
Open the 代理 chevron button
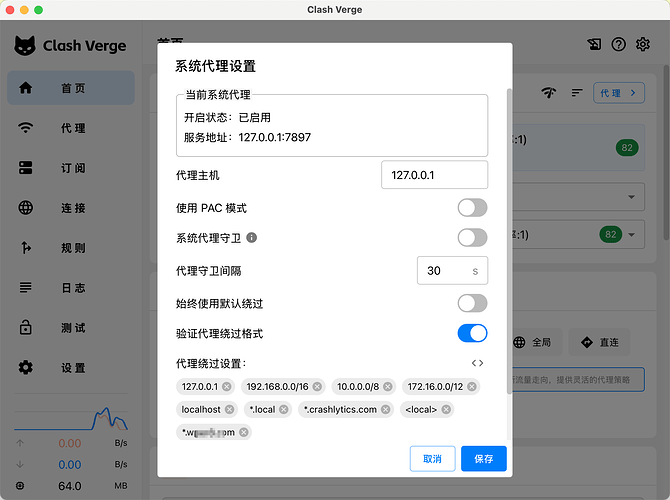619,93
